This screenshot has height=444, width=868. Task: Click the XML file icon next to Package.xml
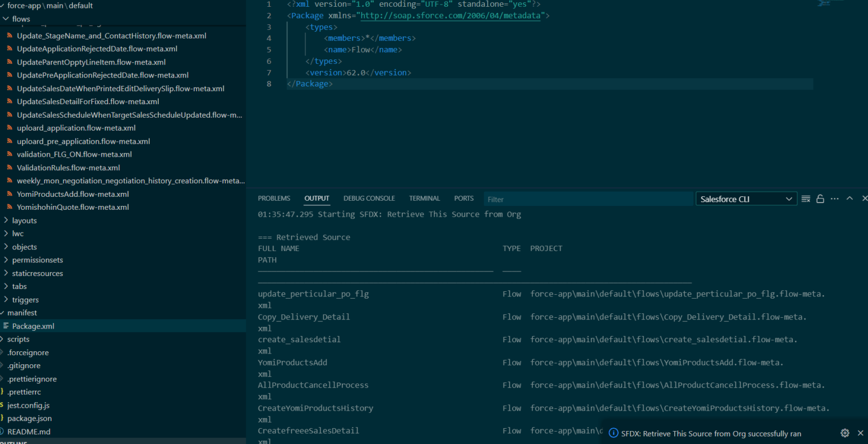click(7, 326)
